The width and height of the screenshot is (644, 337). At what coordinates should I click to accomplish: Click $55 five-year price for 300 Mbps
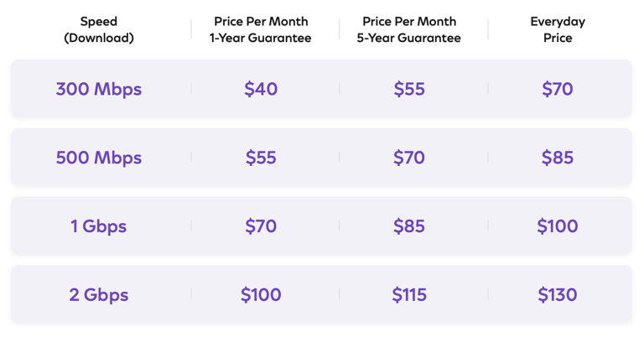409,89
